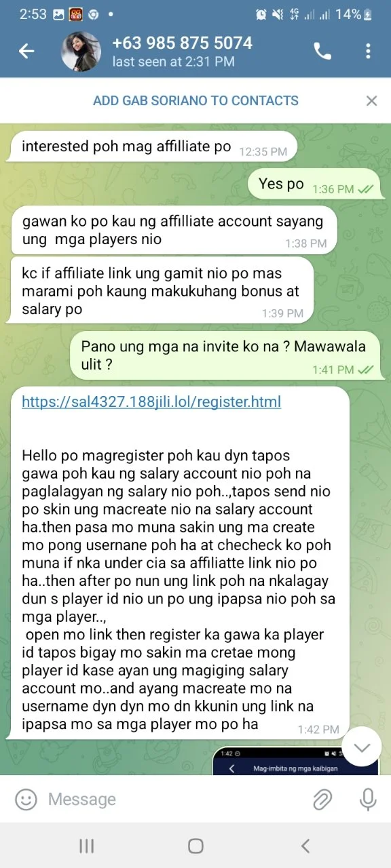
Task: Tap the Message input field
Action: click(x=173, y=799)
